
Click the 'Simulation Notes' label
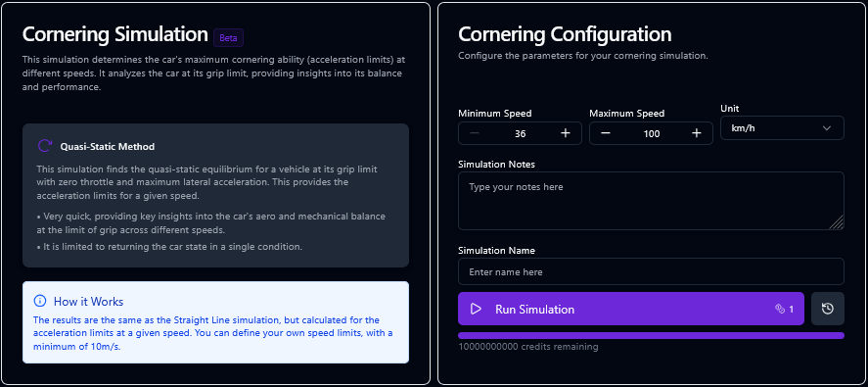pyautogui.click(x=496, y=165)
